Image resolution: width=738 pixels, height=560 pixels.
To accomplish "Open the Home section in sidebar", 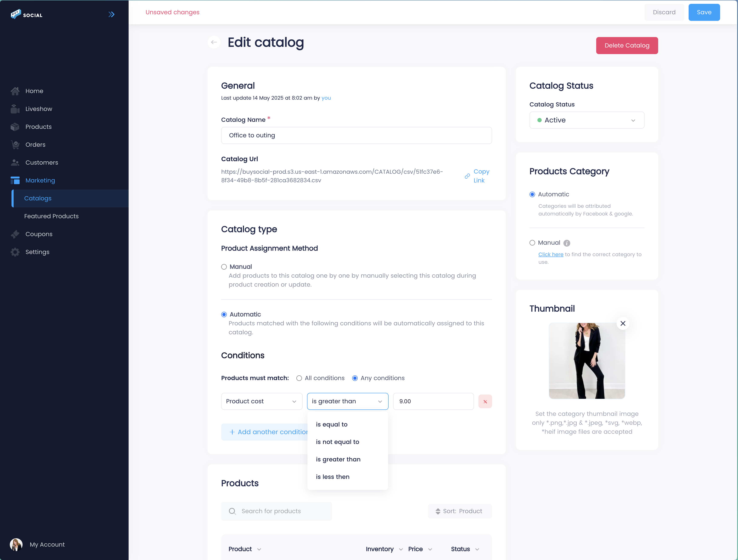I will click(x=34, y=91).
